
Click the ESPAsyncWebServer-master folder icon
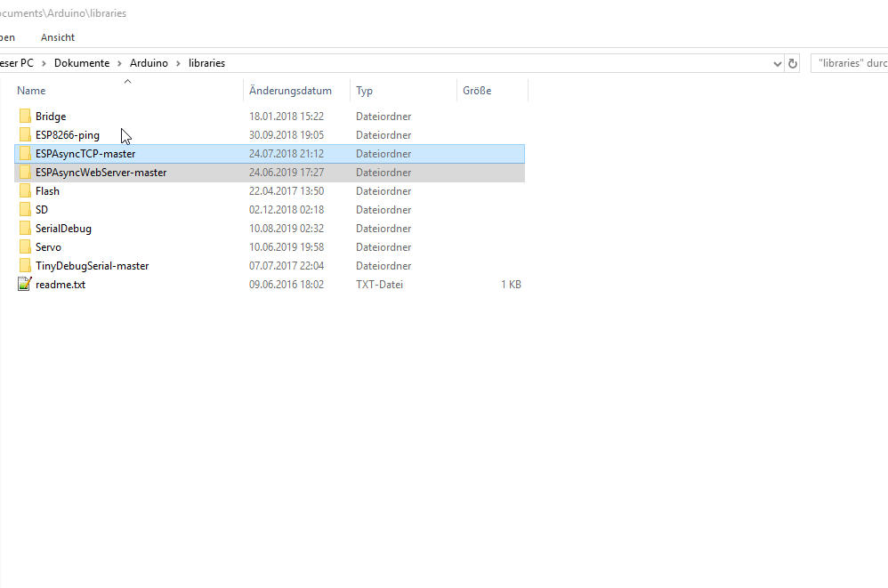point(25,172)
